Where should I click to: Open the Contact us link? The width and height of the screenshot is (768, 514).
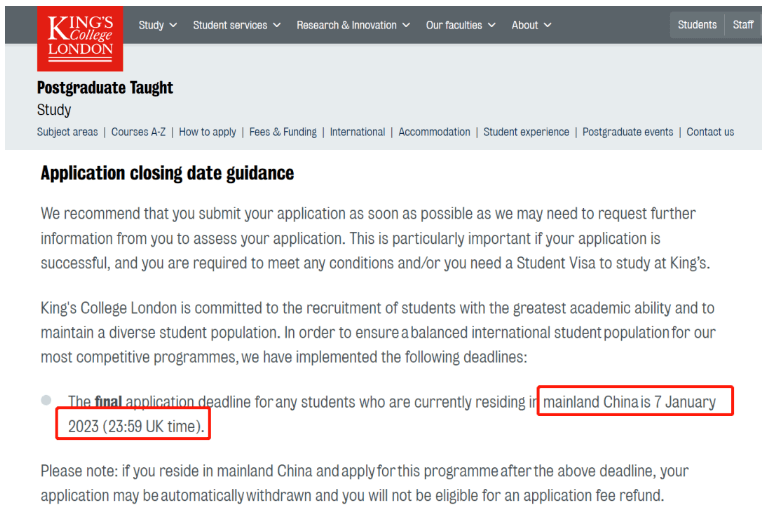coord(710,132)
